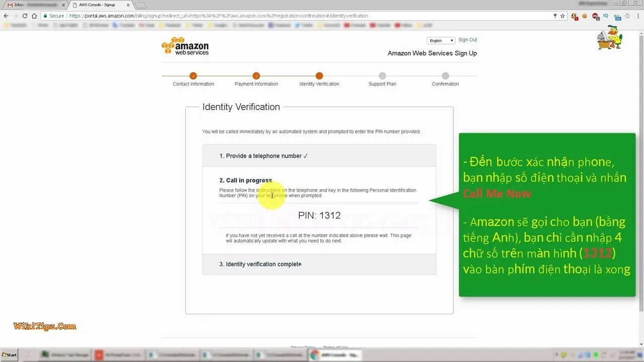Image resolution: width=644 pixels, height=362 pixels.
Task: Click the 'Support Plan' step label
Action: coord(382,84)
